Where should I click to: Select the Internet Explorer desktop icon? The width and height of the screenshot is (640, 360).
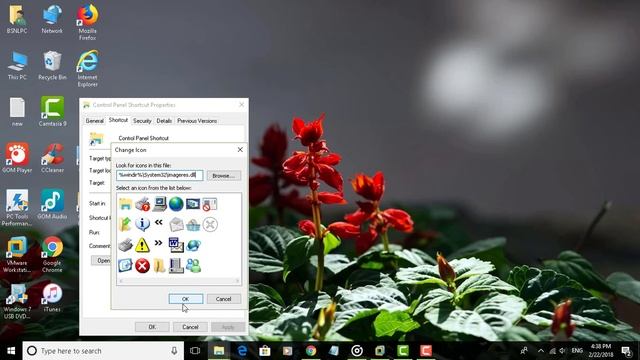click(87, 69)
